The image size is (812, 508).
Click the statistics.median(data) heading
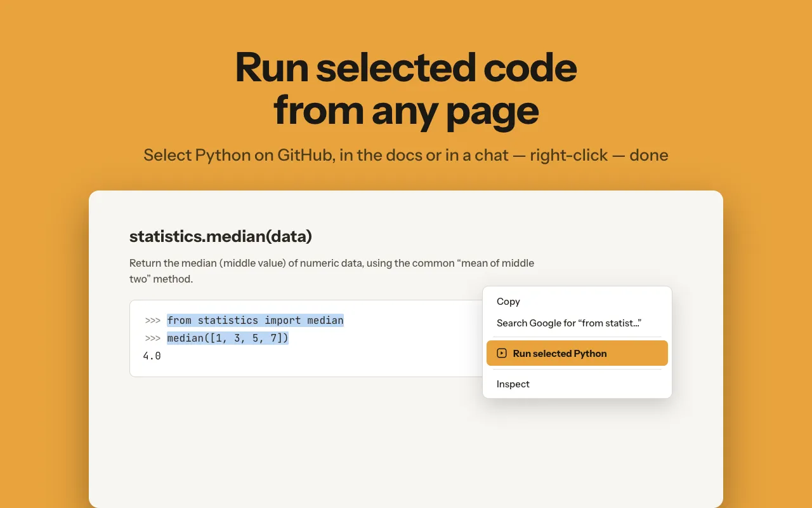coord(221,237)
